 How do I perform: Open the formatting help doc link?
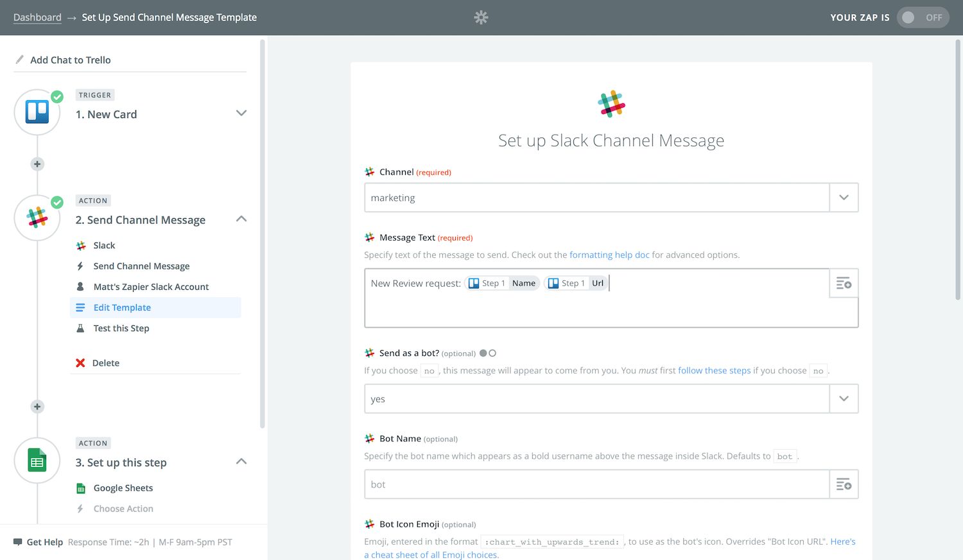[x=609, y=255]
